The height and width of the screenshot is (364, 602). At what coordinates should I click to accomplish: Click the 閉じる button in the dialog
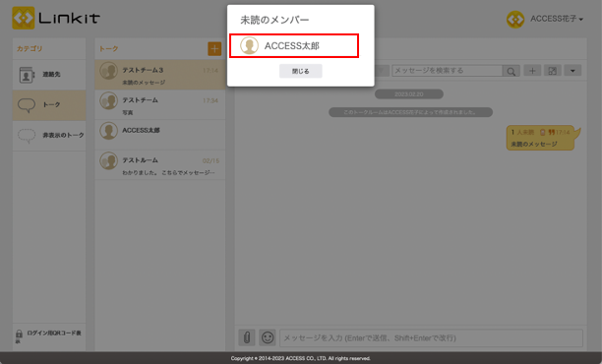point(300,71)
